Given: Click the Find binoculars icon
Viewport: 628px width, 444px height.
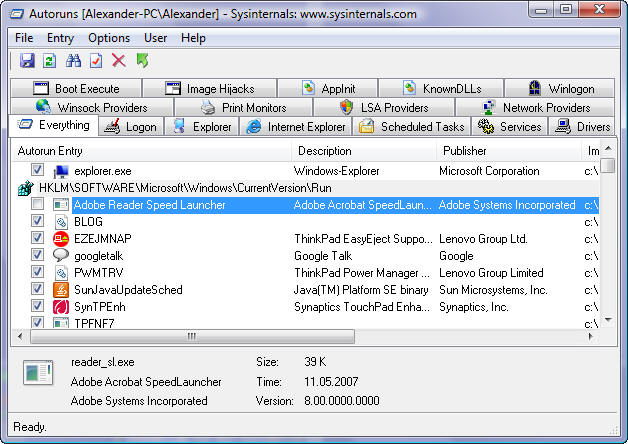Looking at the screenshot, I should click(x=73, y=61).
